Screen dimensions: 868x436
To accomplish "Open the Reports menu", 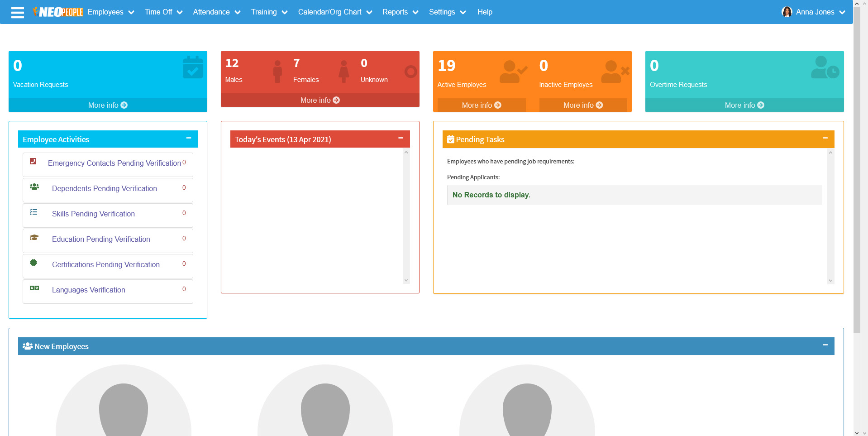I will pyautogui.click(x=400, y=12).
